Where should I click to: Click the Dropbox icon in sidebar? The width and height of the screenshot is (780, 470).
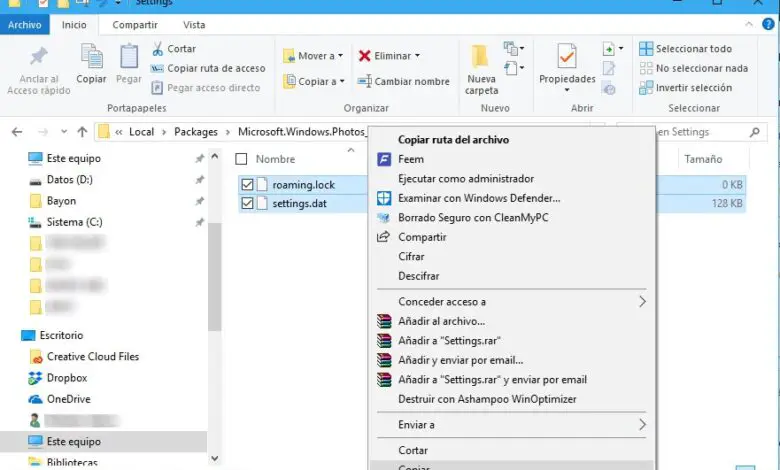pos(35,378)
